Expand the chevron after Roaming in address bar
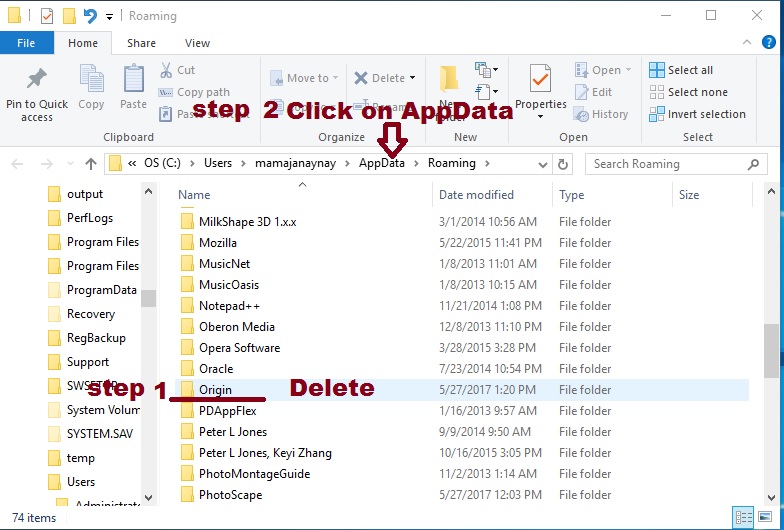Viewport: 784px width, 530px height. point(487,163)
